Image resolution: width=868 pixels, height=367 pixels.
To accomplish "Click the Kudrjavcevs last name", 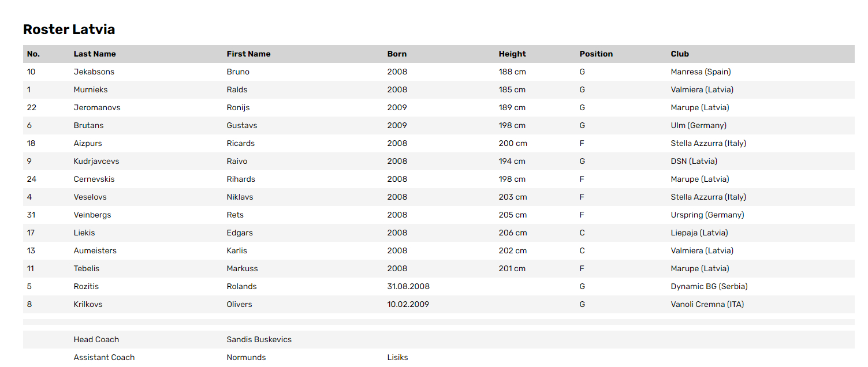I will [x=96, y=161].
